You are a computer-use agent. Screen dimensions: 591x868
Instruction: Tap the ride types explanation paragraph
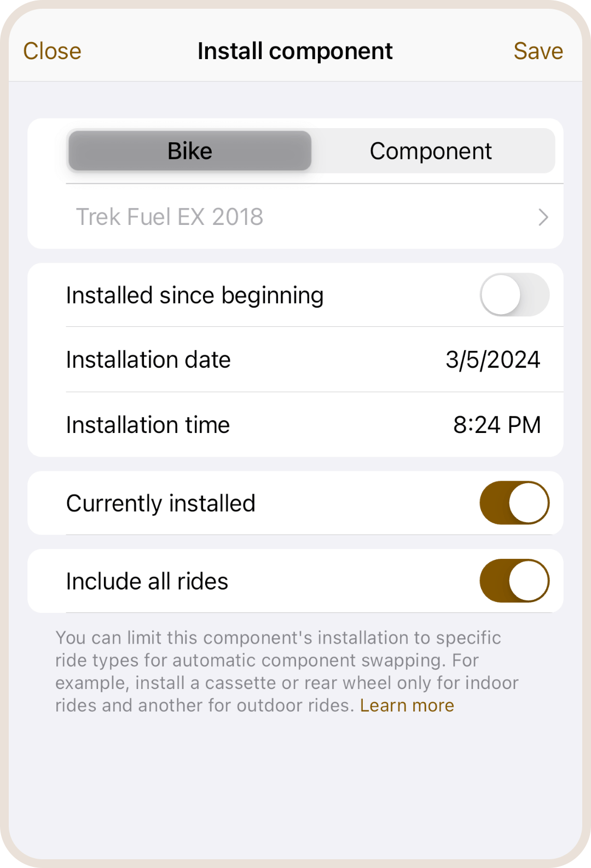[279, 661]
